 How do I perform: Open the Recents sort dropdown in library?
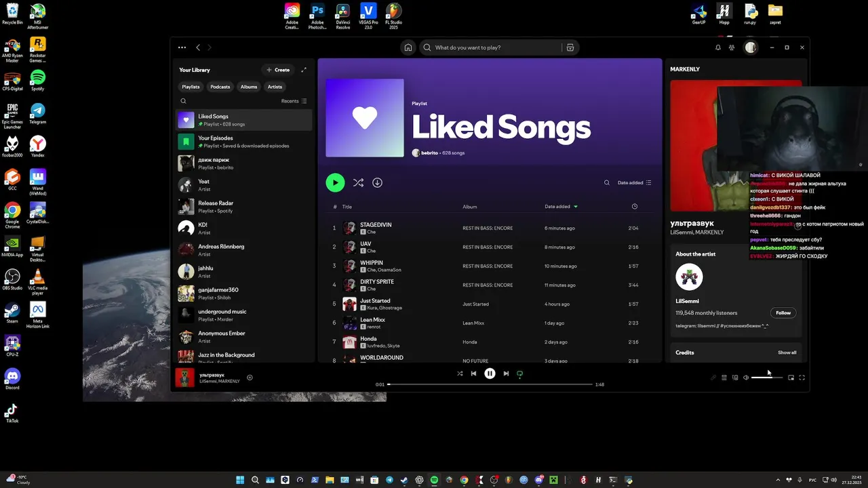[x=294, y=101]
